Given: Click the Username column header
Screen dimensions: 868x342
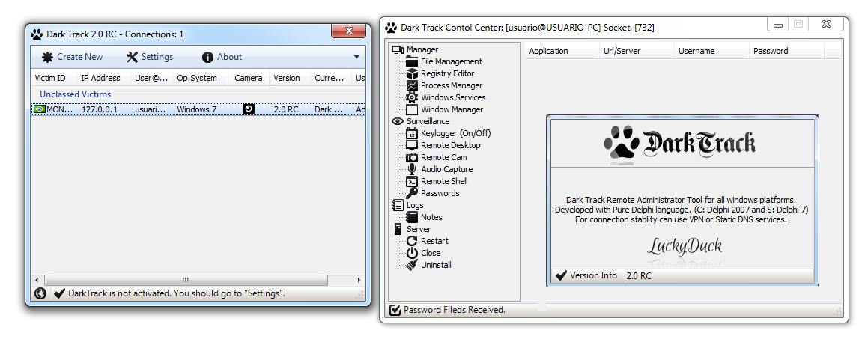Looking at the screenshot, I should point(711,51).
